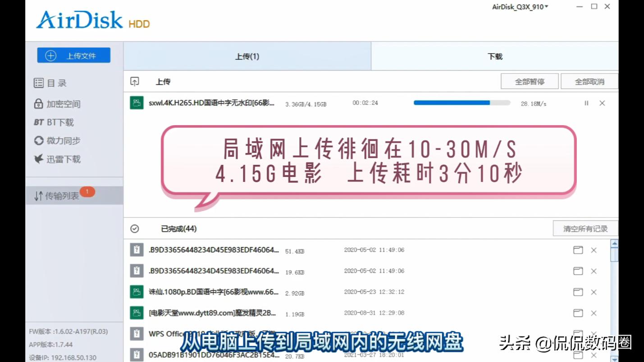Switch to the 上传(1) upload tab
The image size is (644, 362).
[246, 57]
